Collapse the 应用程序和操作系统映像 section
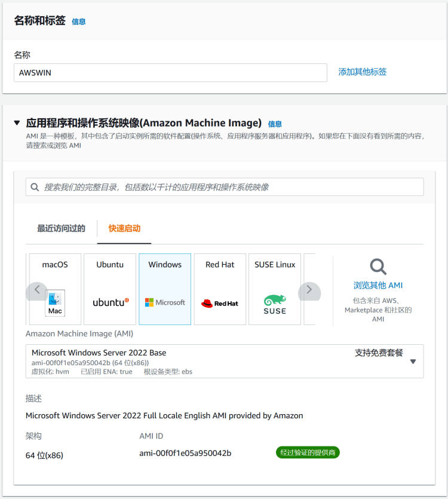 click(x=17, y=123)
